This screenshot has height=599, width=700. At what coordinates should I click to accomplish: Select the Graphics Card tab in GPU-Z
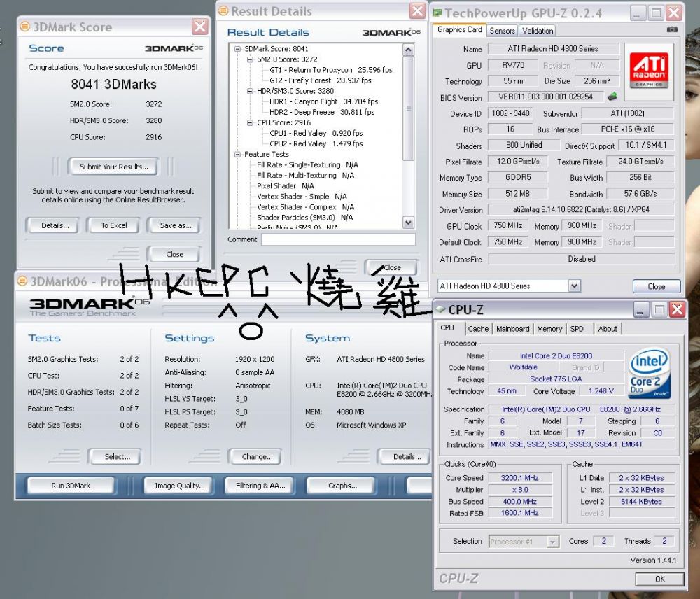click(x=459, y=30)
